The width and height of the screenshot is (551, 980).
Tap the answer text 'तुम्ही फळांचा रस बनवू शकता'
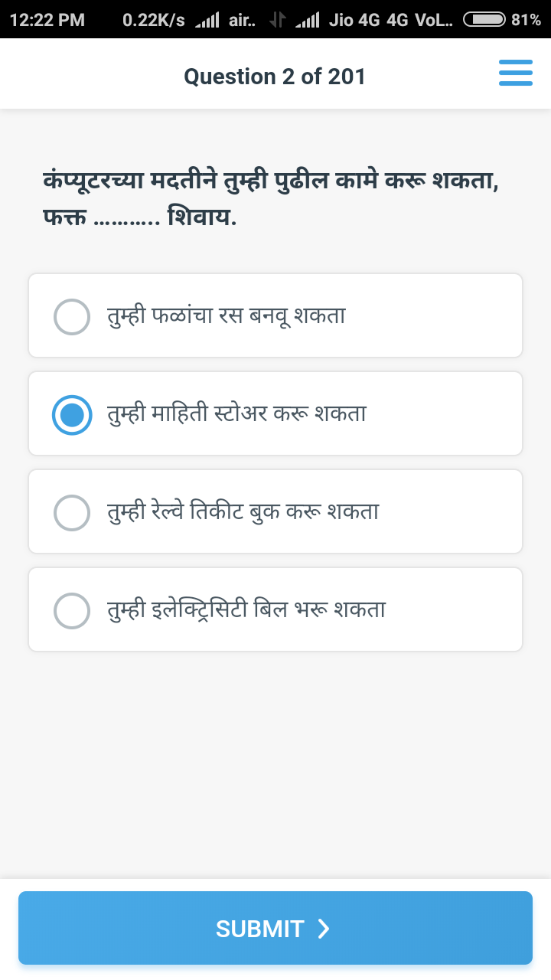(x=227, y=315)
